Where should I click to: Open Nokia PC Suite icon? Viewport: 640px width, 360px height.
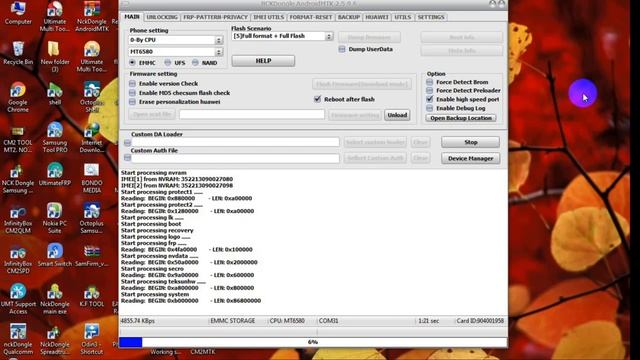point(55,218)
